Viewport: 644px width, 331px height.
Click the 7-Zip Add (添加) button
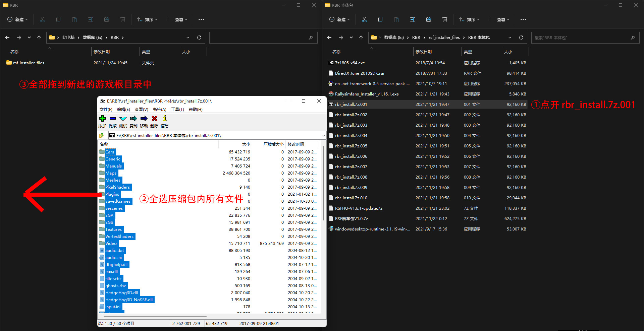[x=102, y=121]
